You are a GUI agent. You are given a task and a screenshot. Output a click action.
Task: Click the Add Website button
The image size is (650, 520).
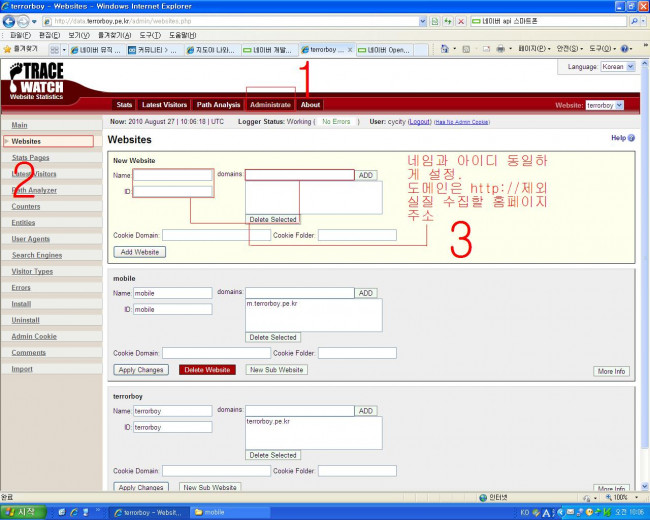(140, 252)
